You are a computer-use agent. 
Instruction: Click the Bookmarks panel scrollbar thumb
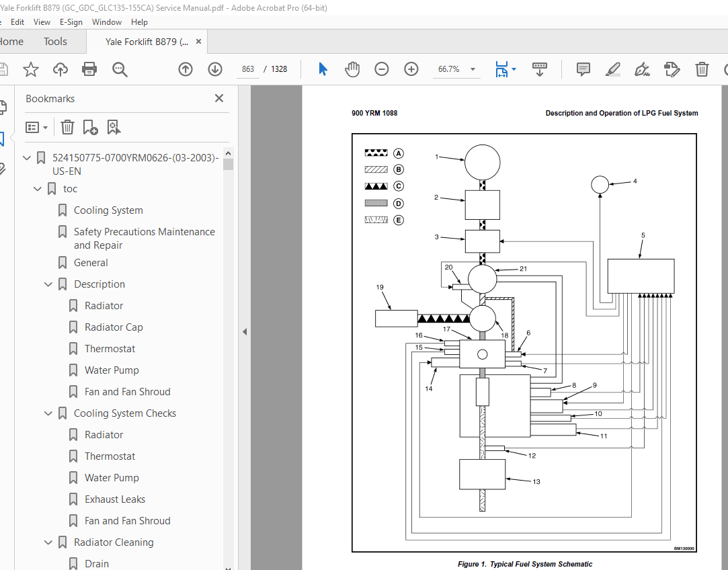pyautogui.click(x=228, y=164)
